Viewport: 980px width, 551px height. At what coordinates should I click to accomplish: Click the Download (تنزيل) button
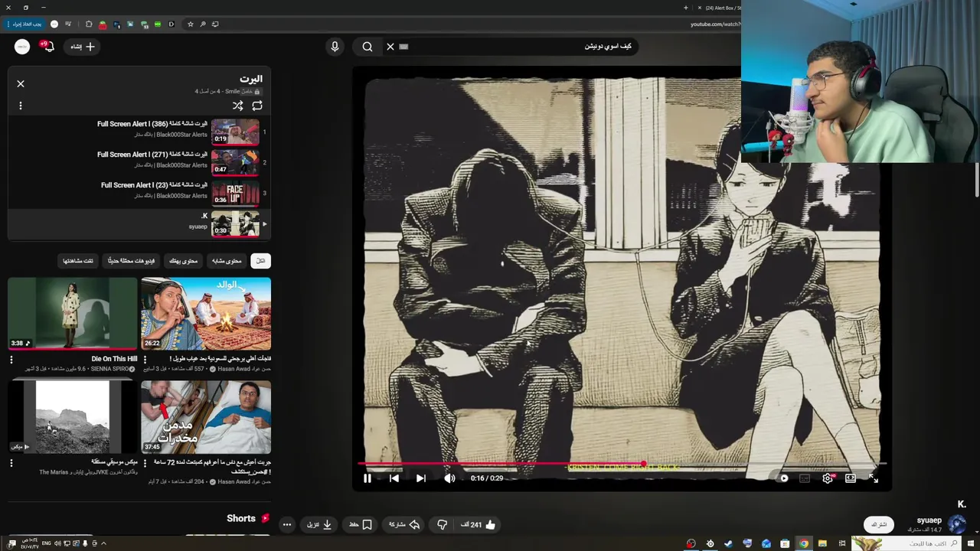coord(319,525)
